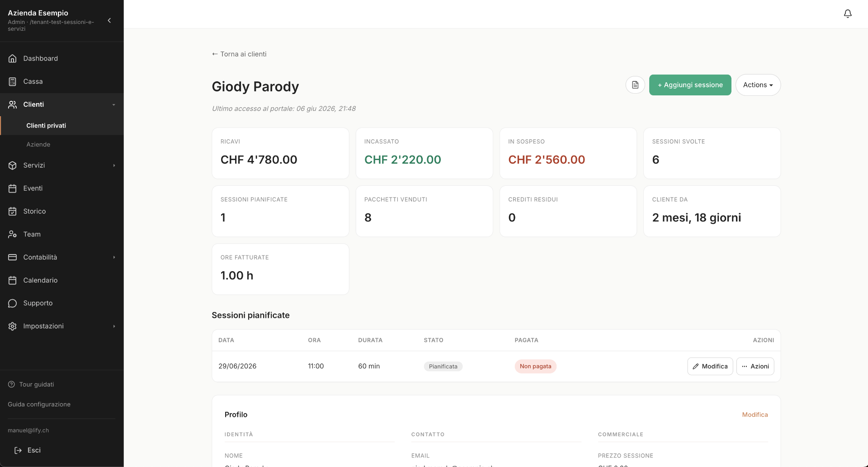868x467 pixels.
Task: Click the Impostazioni gear icon
Action: coord(13,326)
